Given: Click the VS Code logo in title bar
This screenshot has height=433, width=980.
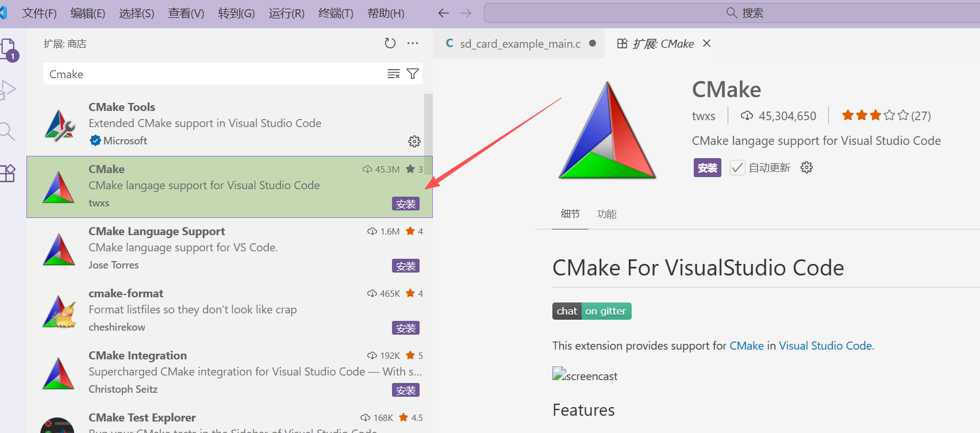Looking at the screenshot, I should click(x=3, y=13).
